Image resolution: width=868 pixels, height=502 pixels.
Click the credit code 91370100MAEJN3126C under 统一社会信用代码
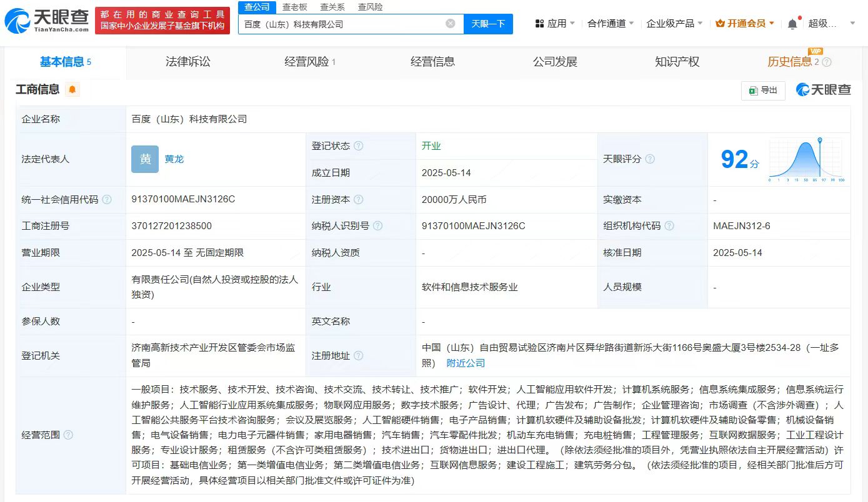183,199
